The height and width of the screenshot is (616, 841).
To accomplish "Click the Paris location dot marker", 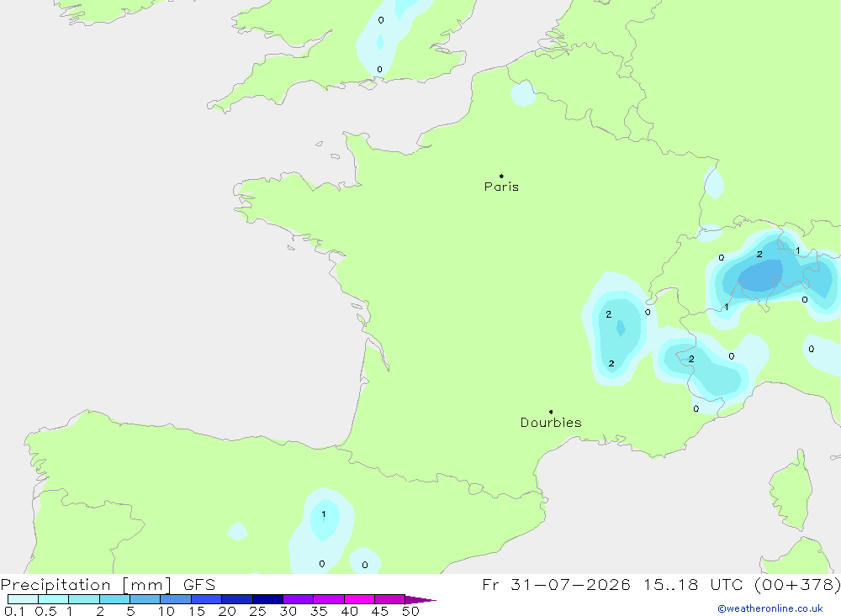I will 501,176.
